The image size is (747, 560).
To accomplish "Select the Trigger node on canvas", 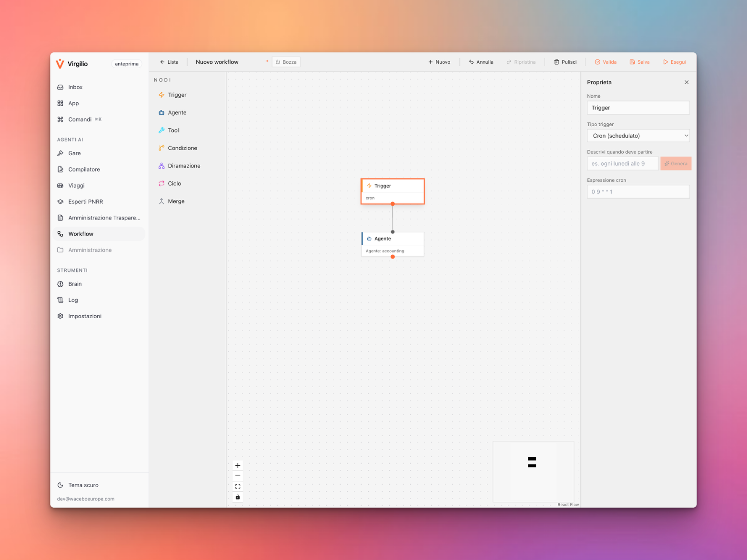I will tap(393, 191).
